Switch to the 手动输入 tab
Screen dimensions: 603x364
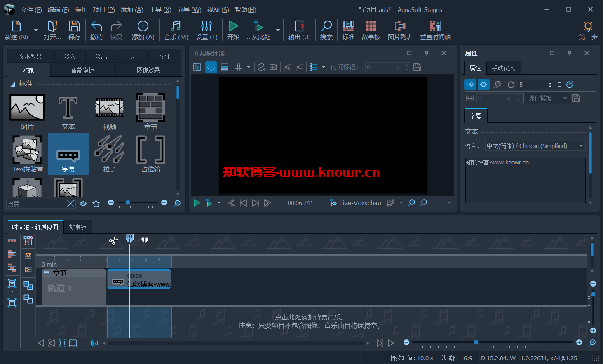tap(503, 68)
